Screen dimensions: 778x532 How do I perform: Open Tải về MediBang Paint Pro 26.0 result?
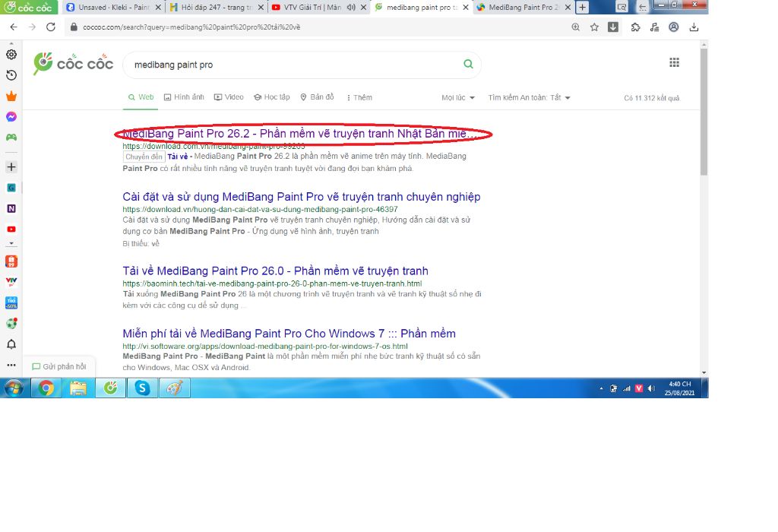coord(275,271)
